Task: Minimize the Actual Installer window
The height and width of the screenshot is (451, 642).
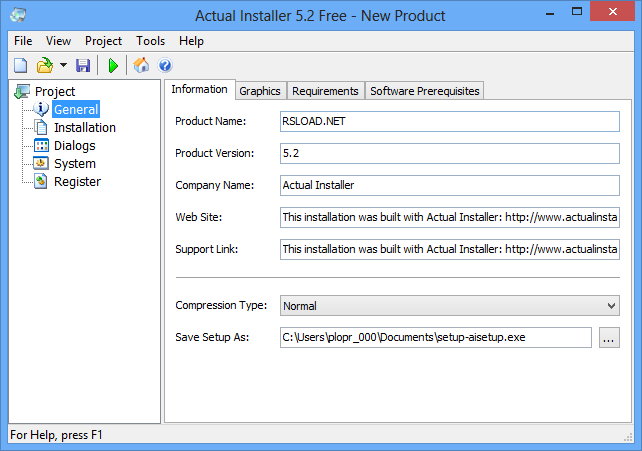Action: (550, 13)
